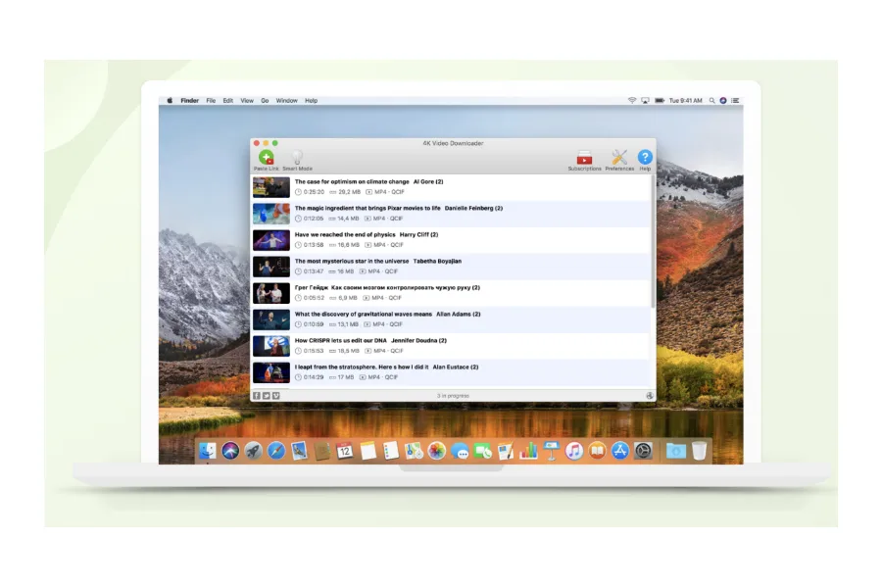Screen dimensions: 882x588
Task: Select thumbnail of Harry Cliff physics video
Action: click(x=271, y=240)
